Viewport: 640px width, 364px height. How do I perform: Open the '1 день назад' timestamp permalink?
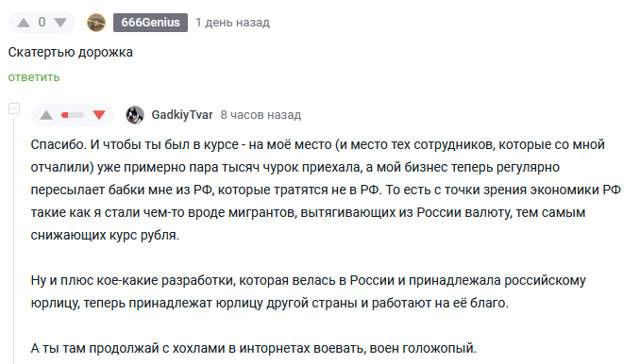point(232,23)
